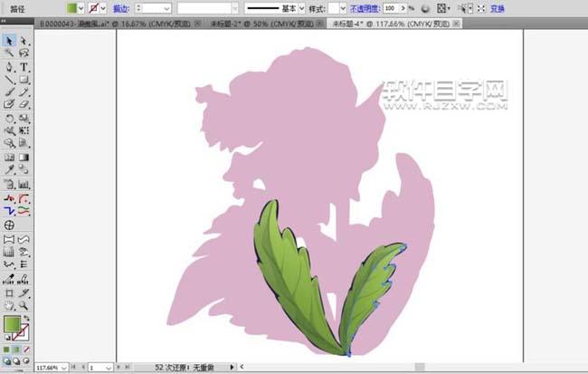Select the Eraser tool

[24, 104]
